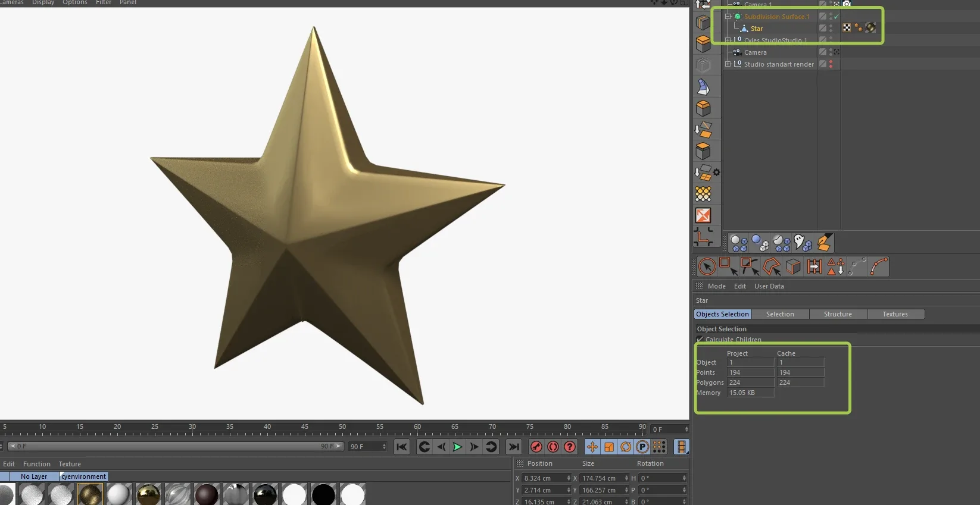980x505 pixels.
Task: Toggle Calculate Children checkbox
Action: pyautogui.click(x=700, y=340)
